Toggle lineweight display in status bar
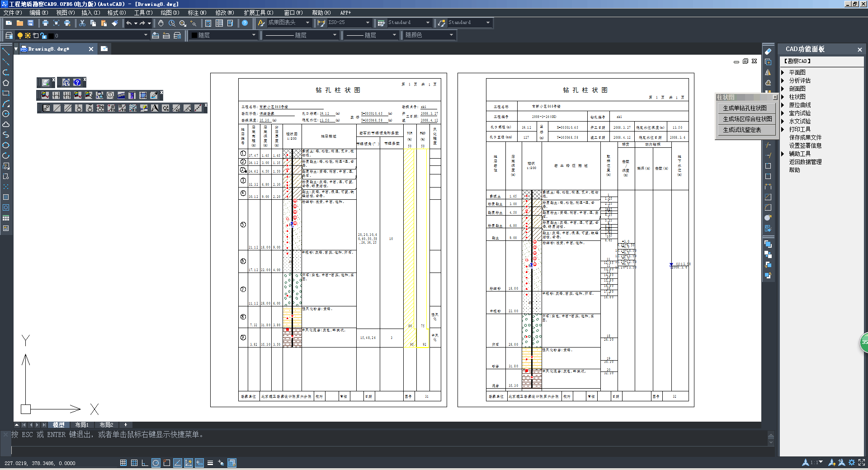 (210, 463)
